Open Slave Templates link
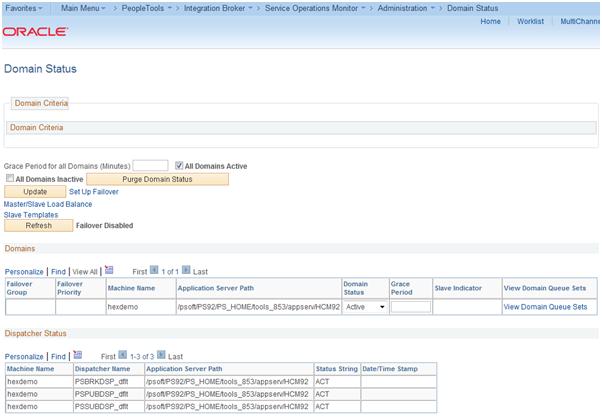Image resolution: width=602 pixels, height=420 pixels. (x=31, y=215)
